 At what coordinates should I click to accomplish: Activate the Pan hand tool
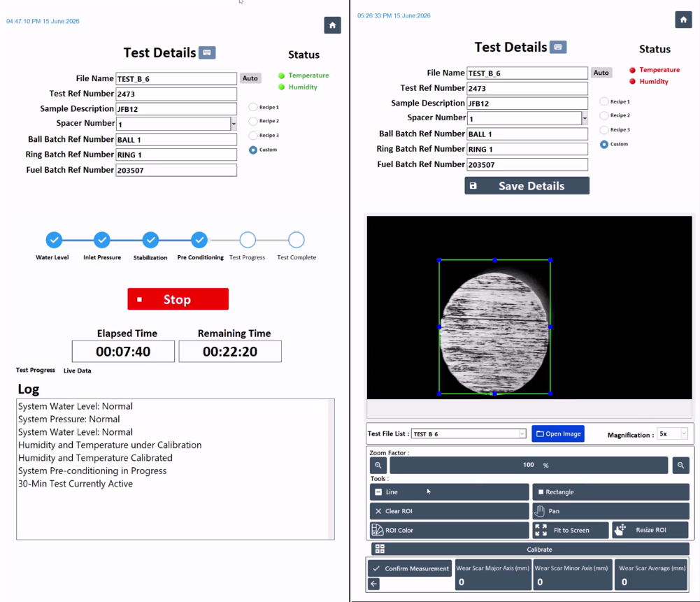(x=610, y=511)
